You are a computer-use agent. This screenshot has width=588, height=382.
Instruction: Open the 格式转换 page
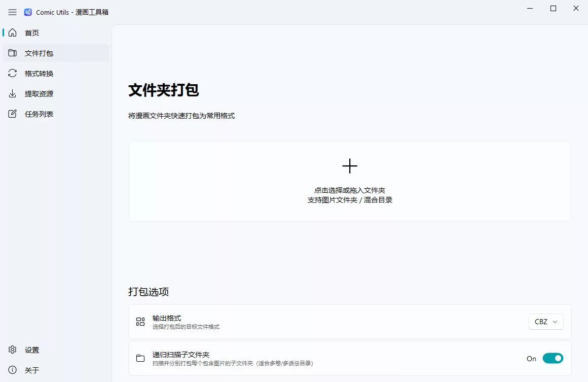tap(56, 73)
